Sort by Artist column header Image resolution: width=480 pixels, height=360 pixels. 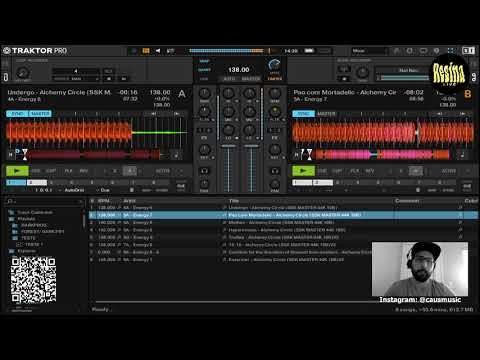129,201
